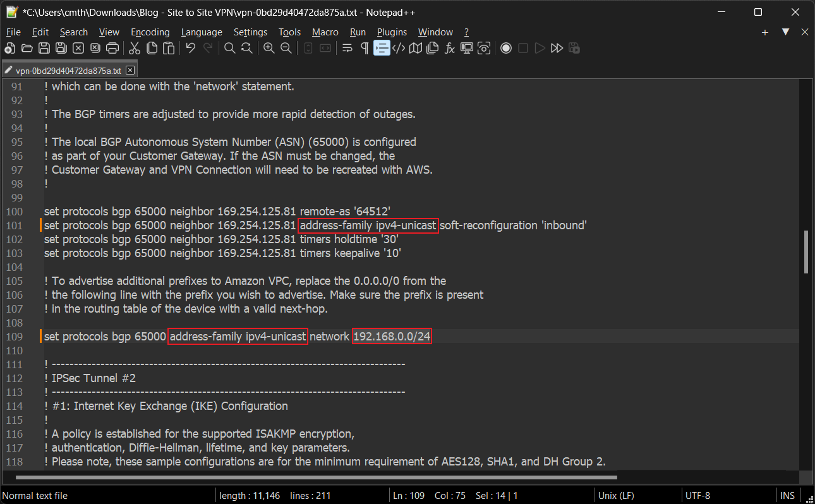The image size is (815, 504).
Task: Open the Language menu
Action: click(202, 32)
